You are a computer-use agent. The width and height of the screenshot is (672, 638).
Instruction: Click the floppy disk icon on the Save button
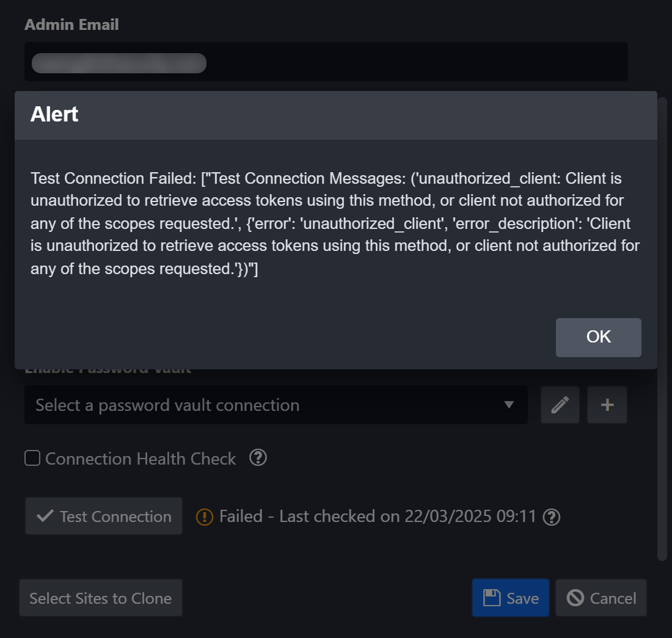(x=491, y=598)
